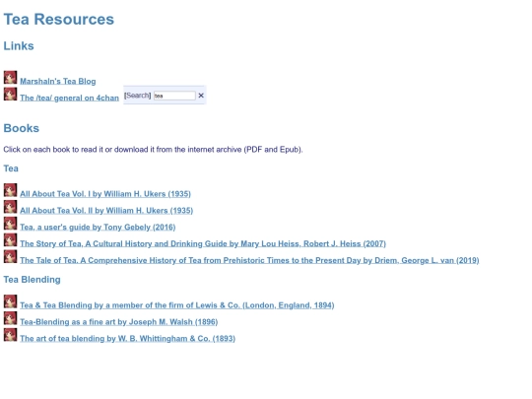
Task: Click the [Search] label next to 4chan link
Action: [137, 96]
